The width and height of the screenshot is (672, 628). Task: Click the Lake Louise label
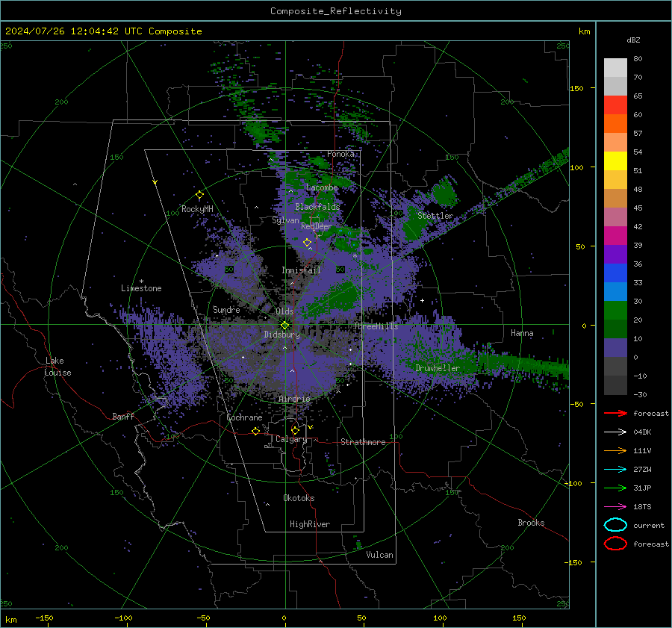pyautogui.click(x=58, y=367)
